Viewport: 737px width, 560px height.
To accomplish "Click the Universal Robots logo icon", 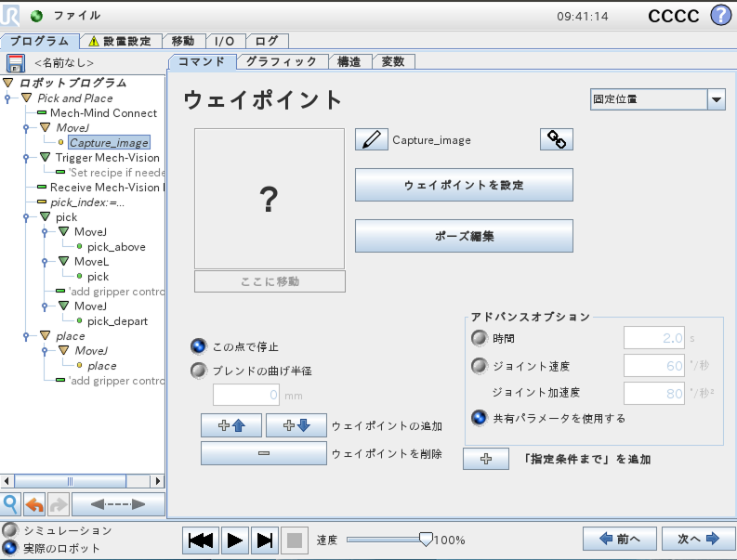I will [10, 16].
